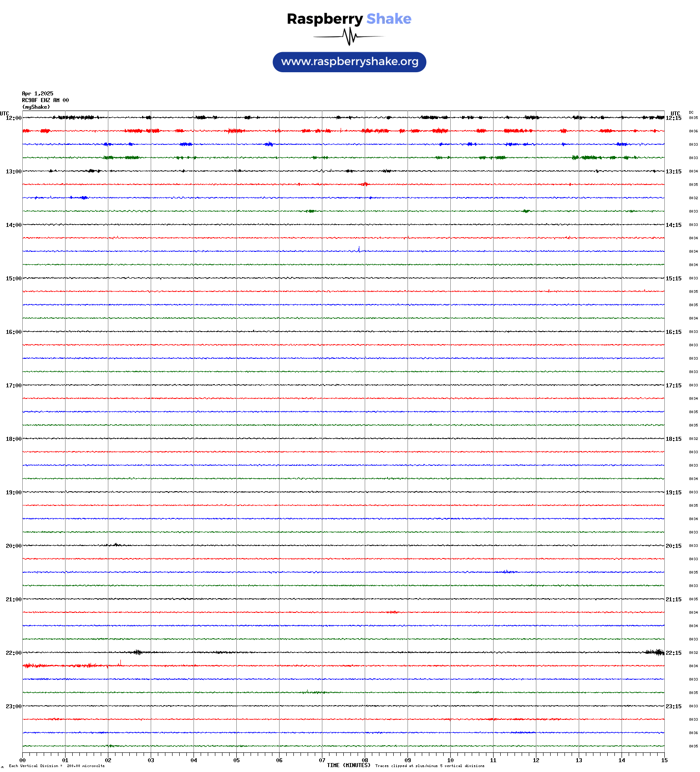
Task: Click minute 01 tick label on bottom axis
Action: click(x=65, y=760)
